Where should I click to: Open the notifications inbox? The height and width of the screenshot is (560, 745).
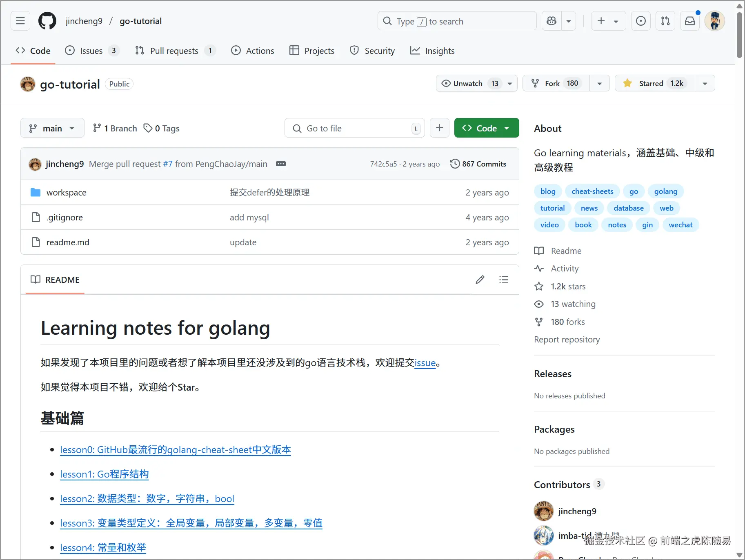tap(690, 21)
